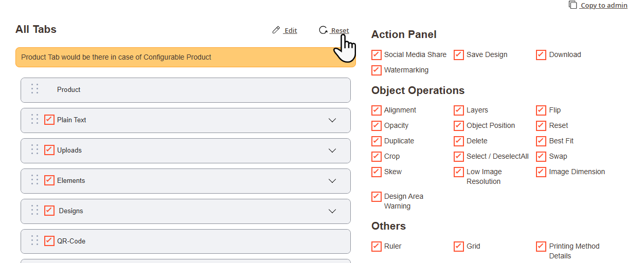Click the Edit link text
Viewport: 644px width, 263px height.
pos(291,31)
